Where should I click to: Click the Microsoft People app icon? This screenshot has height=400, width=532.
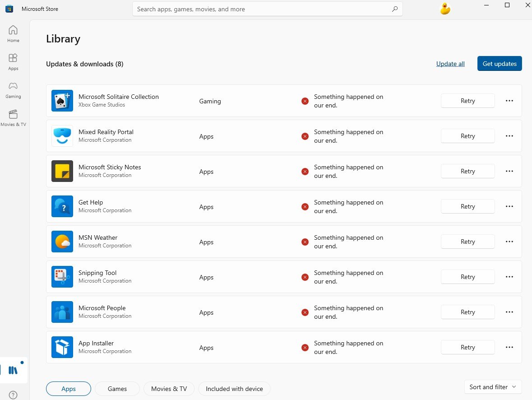[x=62, y=312]
